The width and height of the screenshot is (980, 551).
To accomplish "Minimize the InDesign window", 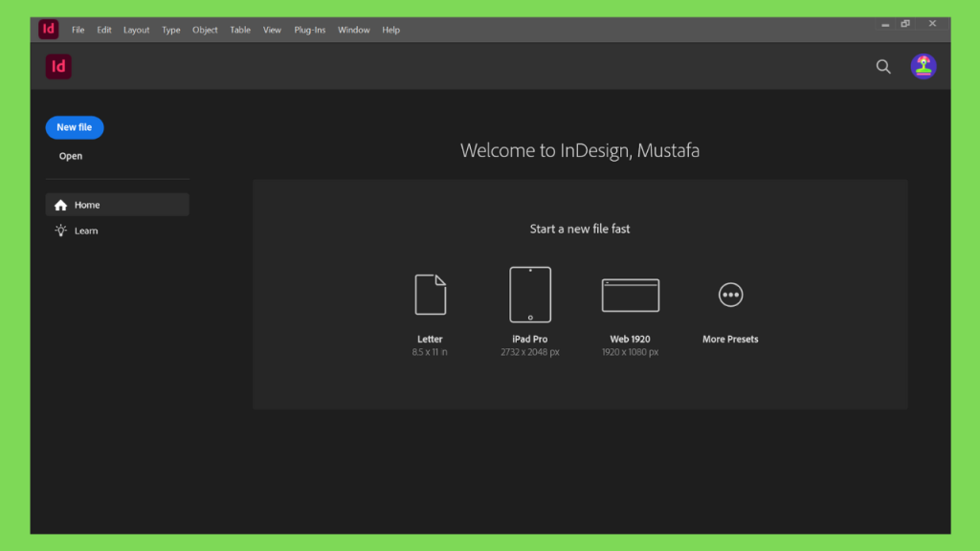I will click(x=885, y=24).
